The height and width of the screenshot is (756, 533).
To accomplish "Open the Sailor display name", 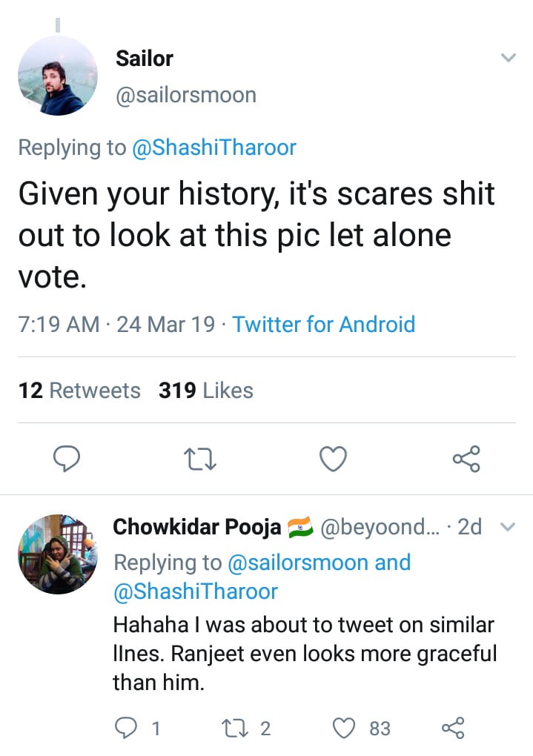I will (x=145, y=59).
